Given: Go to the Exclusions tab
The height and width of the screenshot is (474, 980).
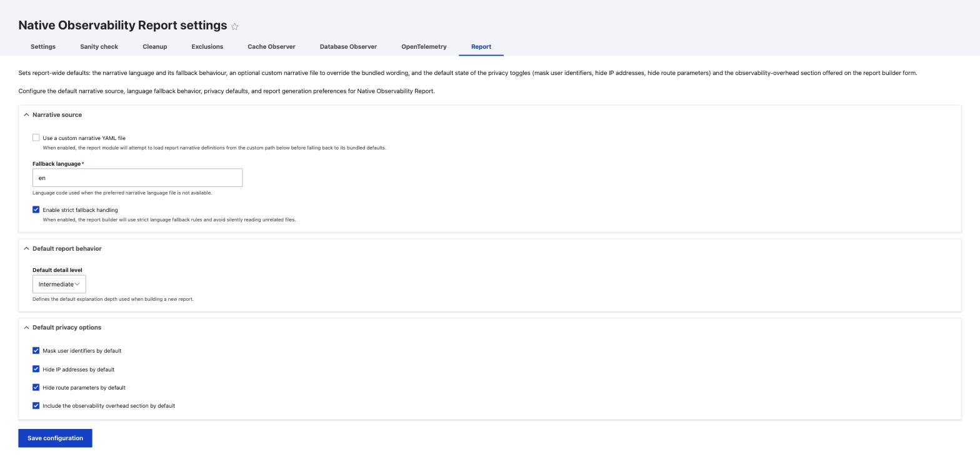Looking at the screenshot, I should pyautogui.click(x=207, y=47).
